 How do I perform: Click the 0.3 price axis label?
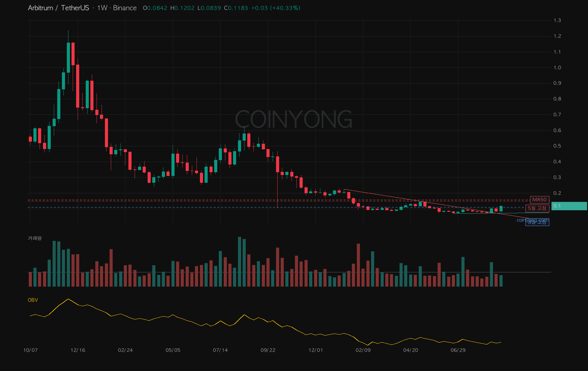(x=557, y=177)
